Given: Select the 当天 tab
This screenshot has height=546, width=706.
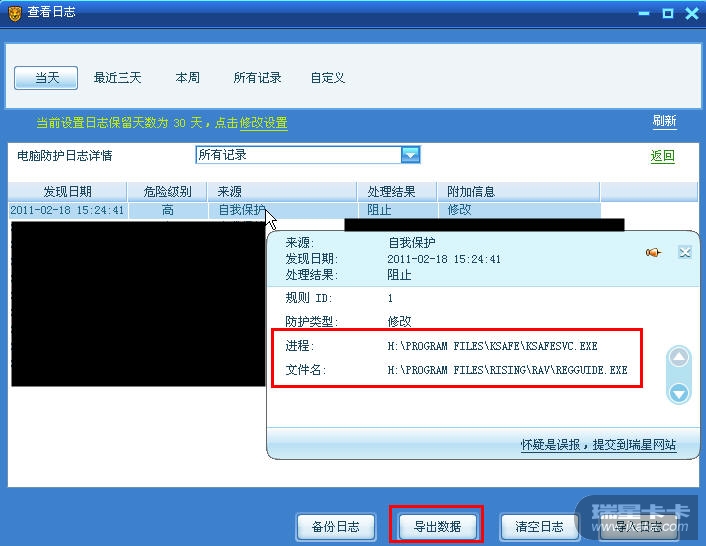Looking at the screenshot, I should 46,78.
